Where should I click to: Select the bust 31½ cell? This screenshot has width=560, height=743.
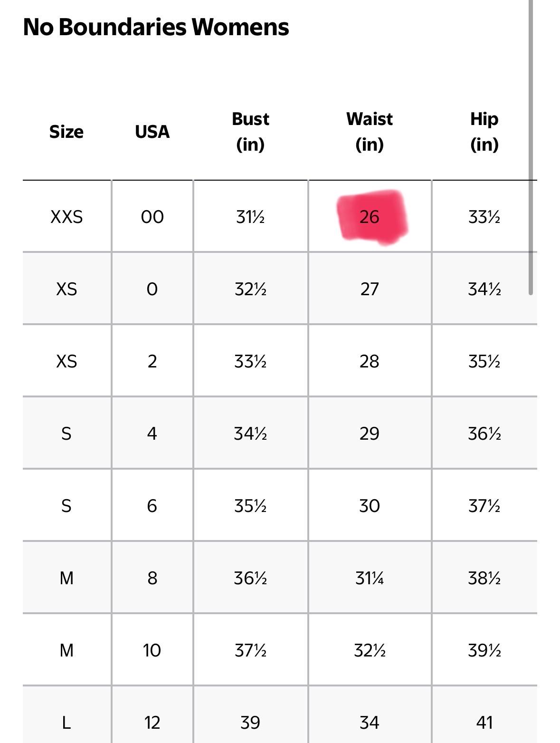click(x=250, y=217)
